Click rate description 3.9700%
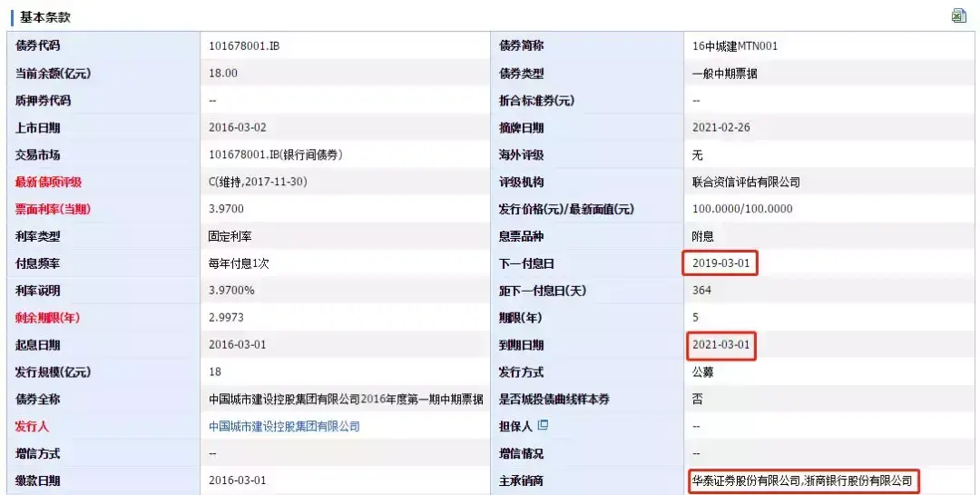 pos(232,291)
